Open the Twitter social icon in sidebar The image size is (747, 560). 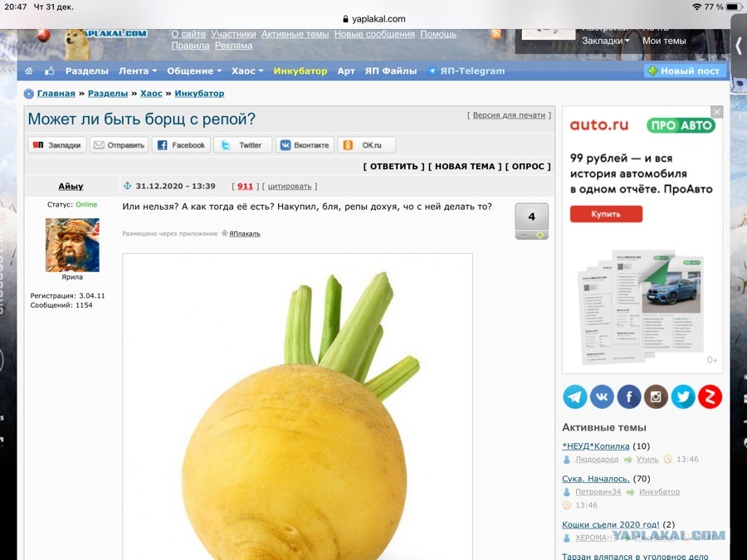(683, 397)
